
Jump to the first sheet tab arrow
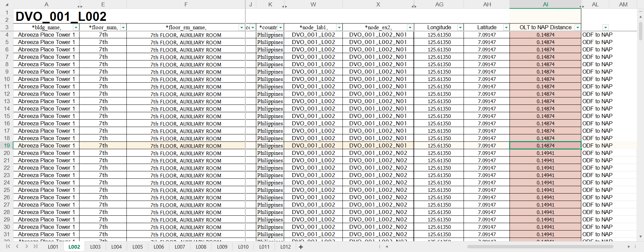pos(8,247)
